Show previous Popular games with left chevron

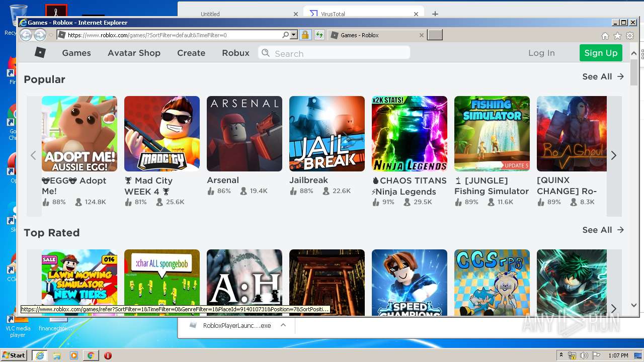pos(34,155)
